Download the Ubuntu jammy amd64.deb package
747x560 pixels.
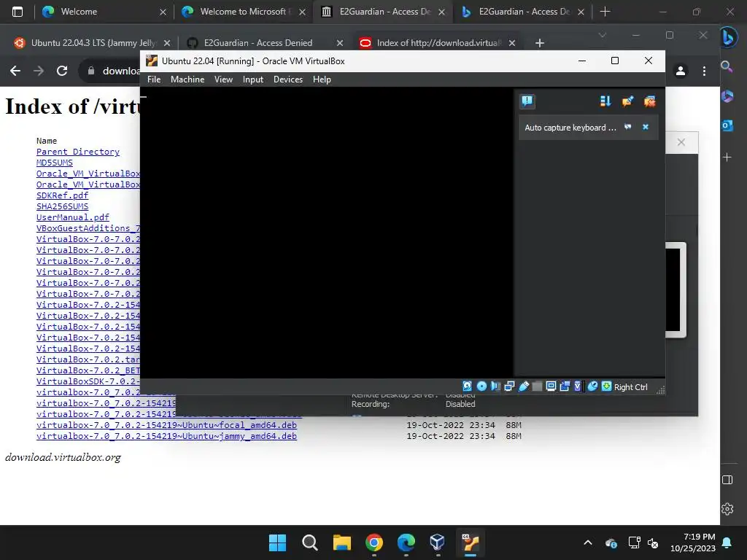[167, 436]
